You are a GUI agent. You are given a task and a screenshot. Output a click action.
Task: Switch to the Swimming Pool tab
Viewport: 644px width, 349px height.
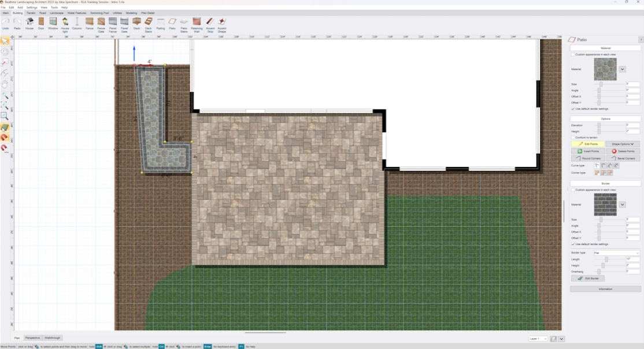[99, 13]
